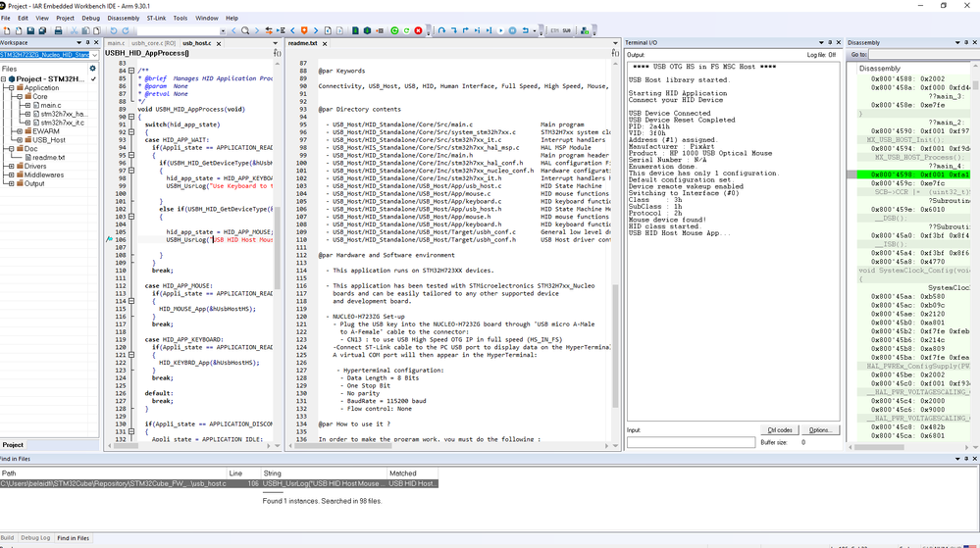980x548 pixels.
Task: Click the Step Out debug icon
Action: tap(466, 30)
